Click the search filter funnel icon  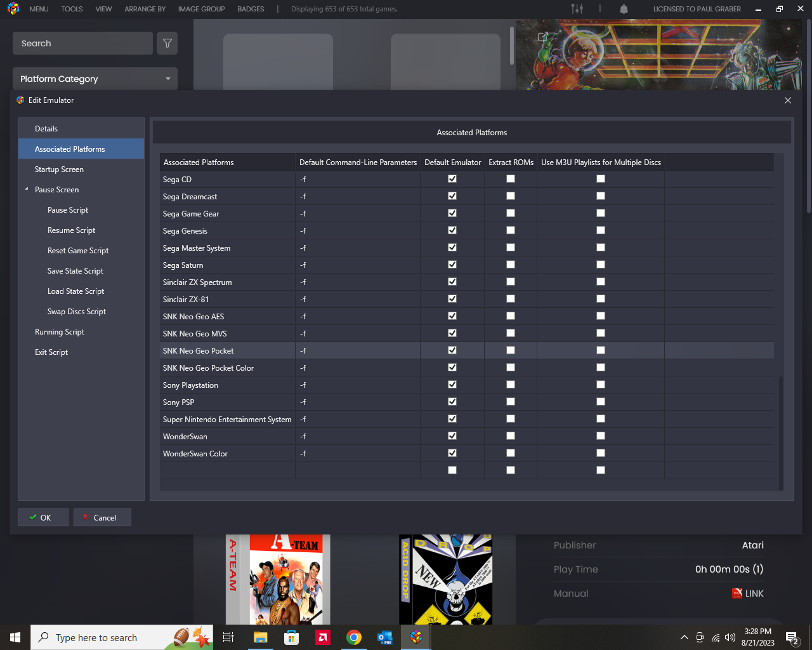(x=167, y=43)
